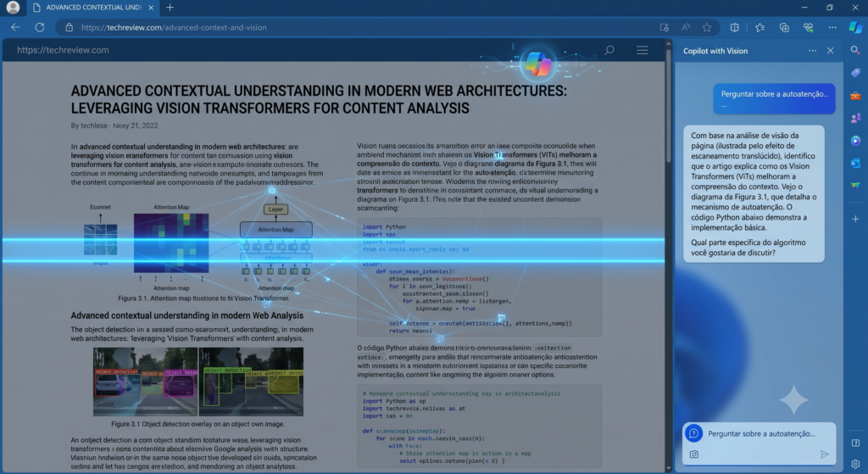Screen dimensions: 868x474
Task: Click the scrollbar down arrow
Action: (669, 468)
